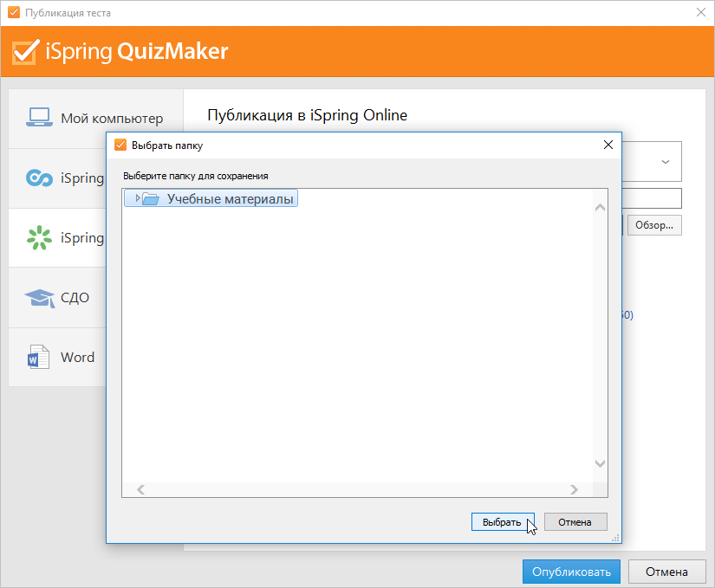Screen dimensions: 715x588
Task: Click the Word document icon
Action: 39,357
